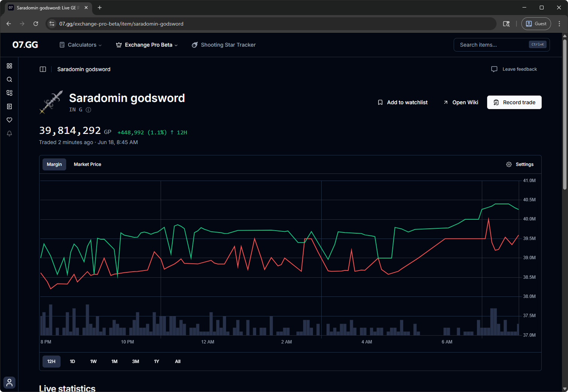Open favorites via the heart sidebar icon
This screenshot has height=392, width=568.
coord(9,120)
